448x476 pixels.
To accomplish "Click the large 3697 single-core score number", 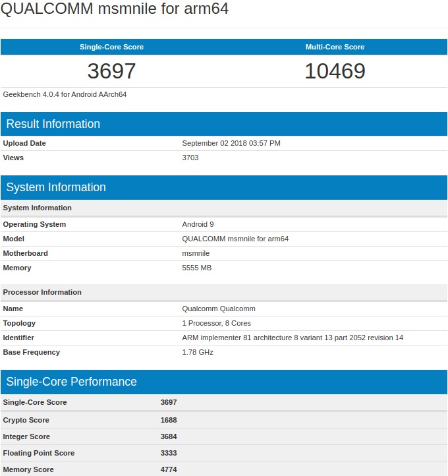I will click(x=111, y=71).
